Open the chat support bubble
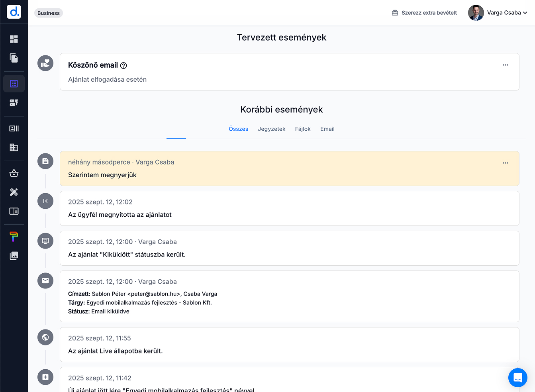The image size is (535, 392). (517, 377)
